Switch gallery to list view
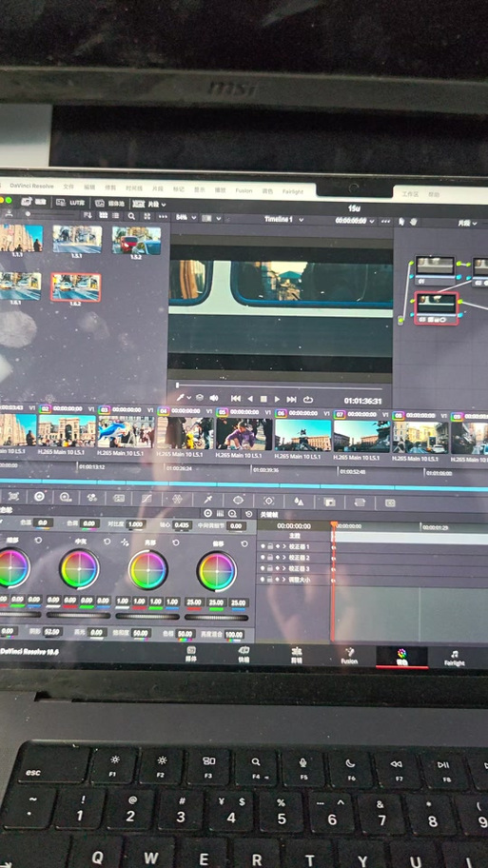 (x=116, y=216)
